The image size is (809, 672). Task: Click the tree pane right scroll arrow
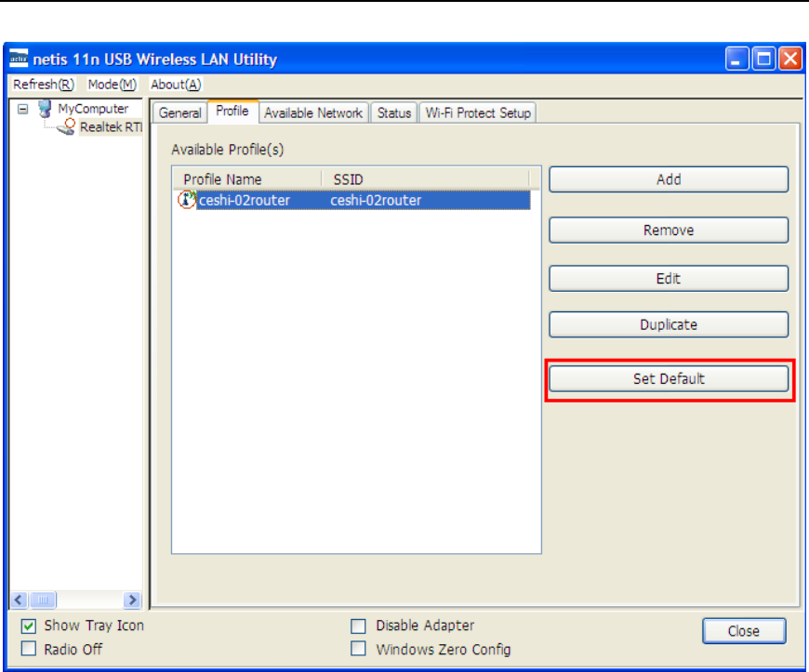pyautogui.click(x=132, y=600)
